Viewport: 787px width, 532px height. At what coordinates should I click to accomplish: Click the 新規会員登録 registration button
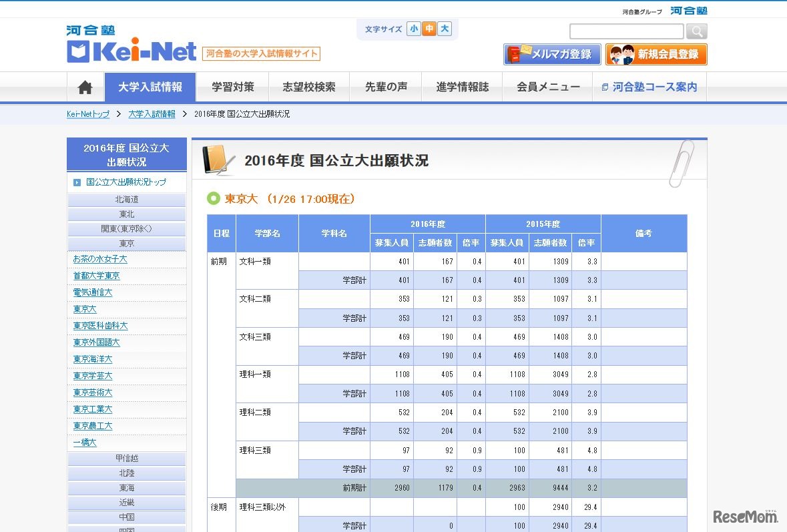(656, 54)
